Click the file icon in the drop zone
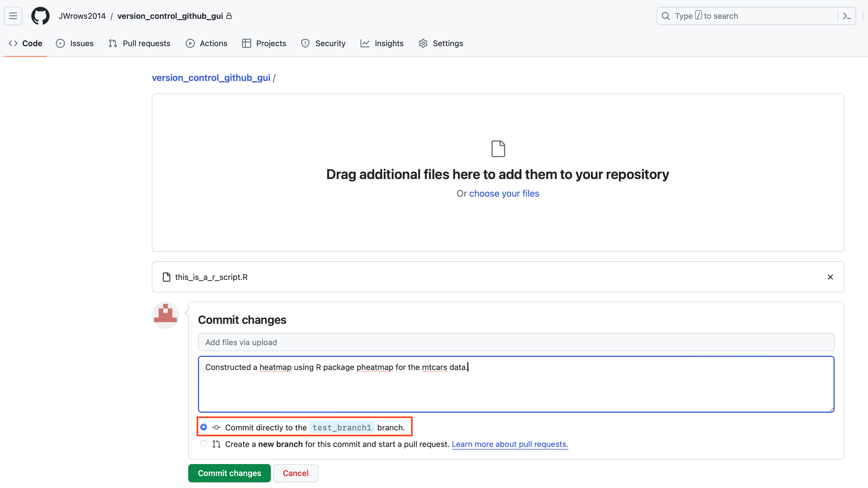 (498, 149)
